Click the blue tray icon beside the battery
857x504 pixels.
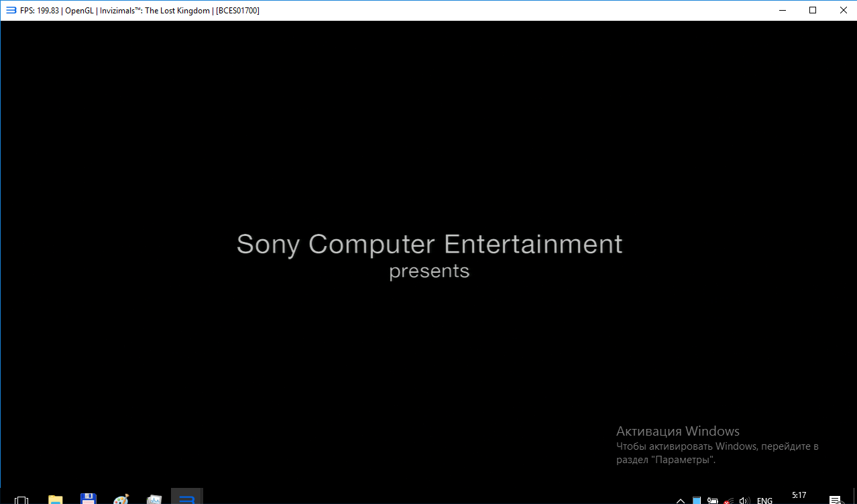(x=697, y=500)
